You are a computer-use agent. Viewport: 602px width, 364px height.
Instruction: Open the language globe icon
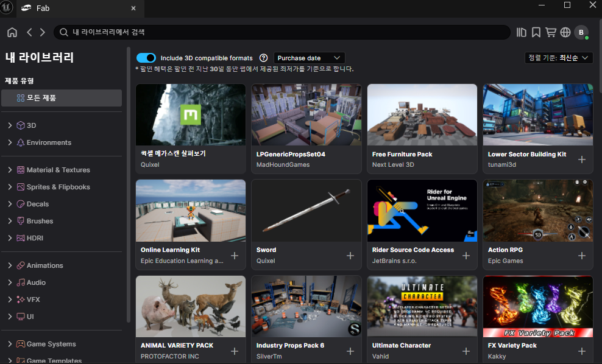click(x=565, y=33)
